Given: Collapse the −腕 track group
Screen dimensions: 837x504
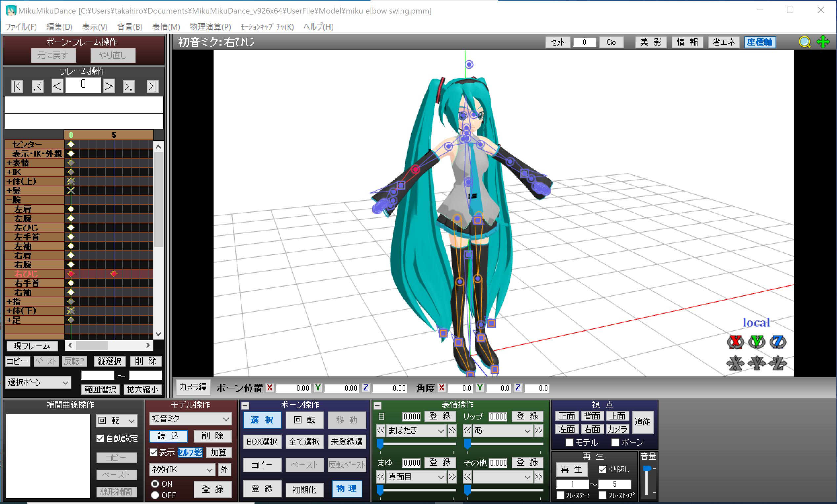Looking at the screenshot, I should coord(9,200).
